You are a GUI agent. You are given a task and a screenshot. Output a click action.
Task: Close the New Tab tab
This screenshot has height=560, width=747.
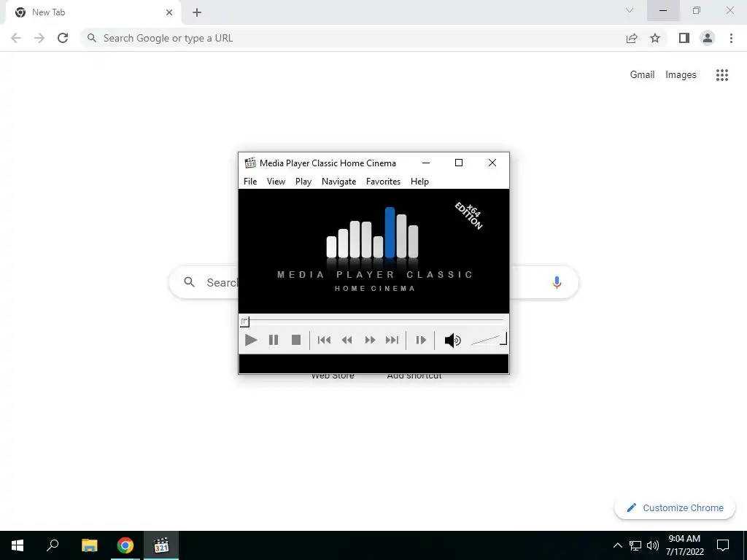[x=169, y=12]
